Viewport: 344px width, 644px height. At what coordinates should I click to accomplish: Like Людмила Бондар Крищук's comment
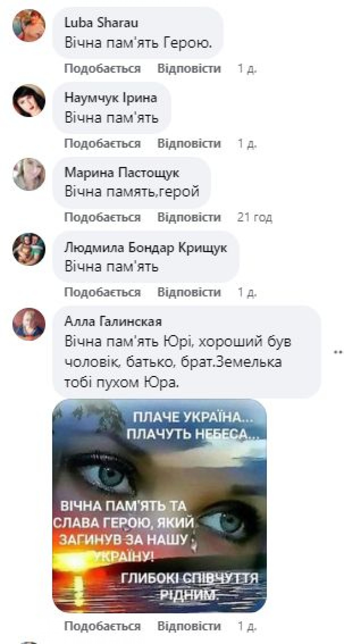[102, 292]
